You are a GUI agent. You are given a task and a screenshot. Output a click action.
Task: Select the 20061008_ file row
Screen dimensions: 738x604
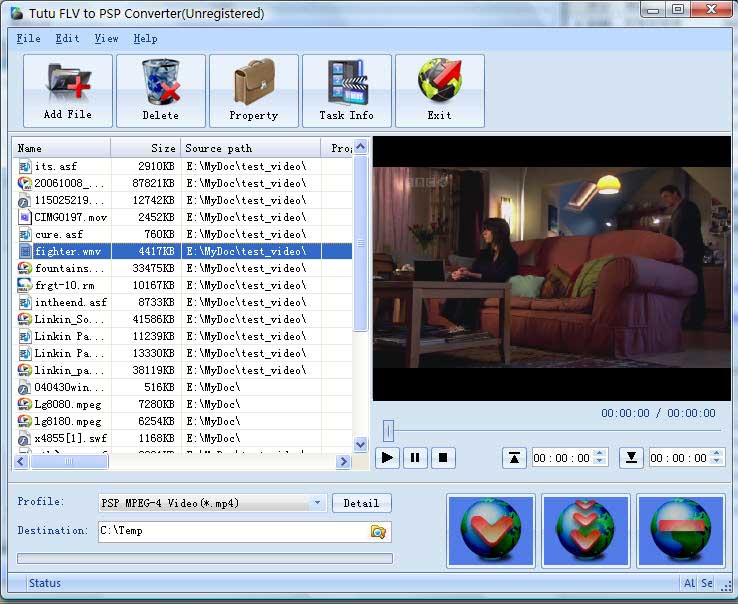[184, 183]
